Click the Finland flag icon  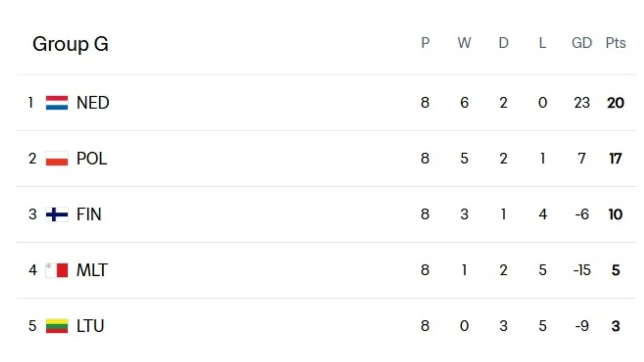[57, 215]
